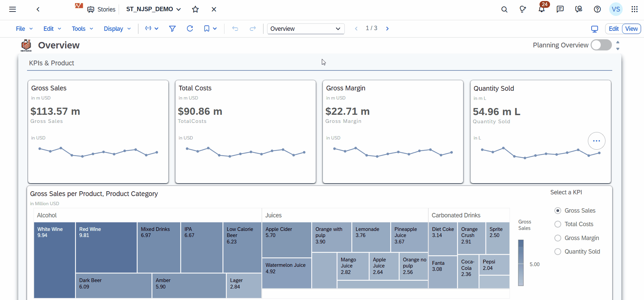The width and height of the screenshot is (644, 300).
Task: Switch to Edit mode button
Action: 614,29
